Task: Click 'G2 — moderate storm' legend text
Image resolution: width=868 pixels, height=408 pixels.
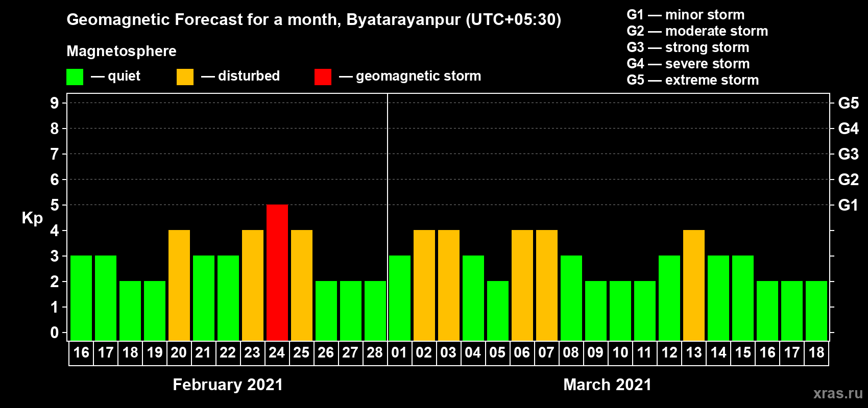Action: (697, 31)
